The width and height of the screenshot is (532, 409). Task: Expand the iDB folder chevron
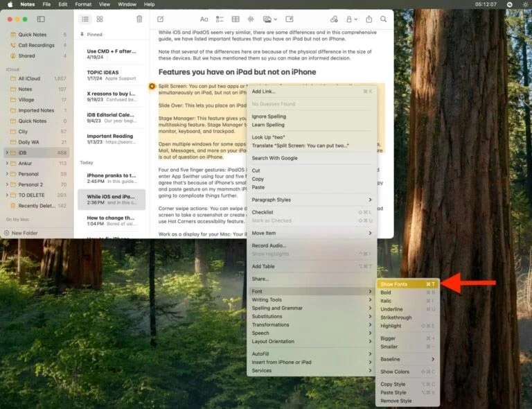(7, 153)
